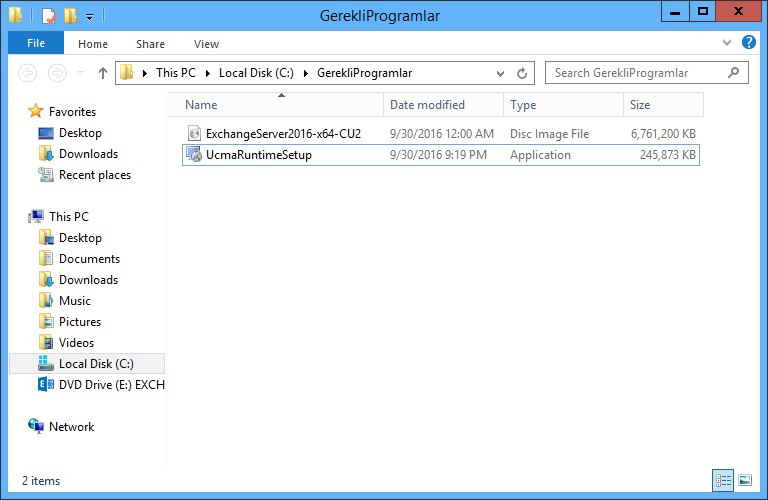Screen dimensions: 768x500
Task: Select the UcmaRuntimeSetup application file
Action: 441,155
